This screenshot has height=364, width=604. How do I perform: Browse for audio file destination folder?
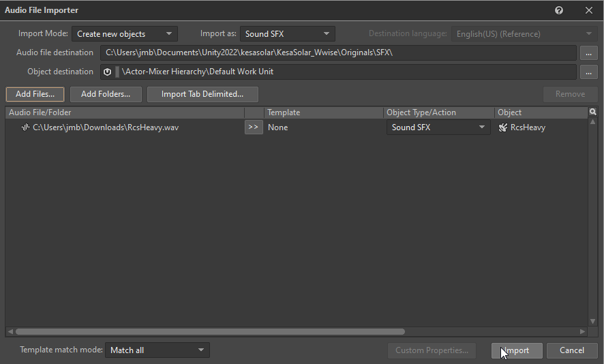[x=588, y=52]
